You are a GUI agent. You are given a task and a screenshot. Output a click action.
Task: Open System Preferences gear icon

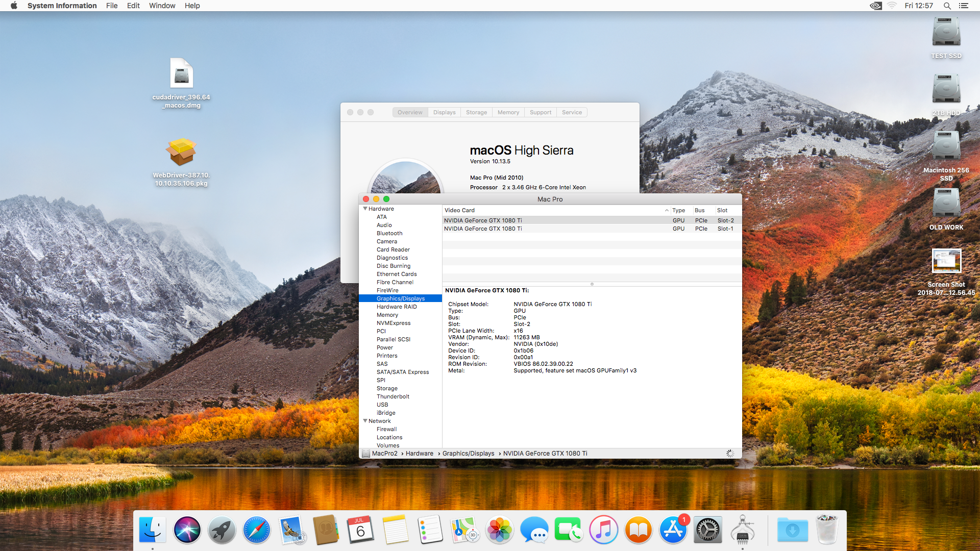708,530
